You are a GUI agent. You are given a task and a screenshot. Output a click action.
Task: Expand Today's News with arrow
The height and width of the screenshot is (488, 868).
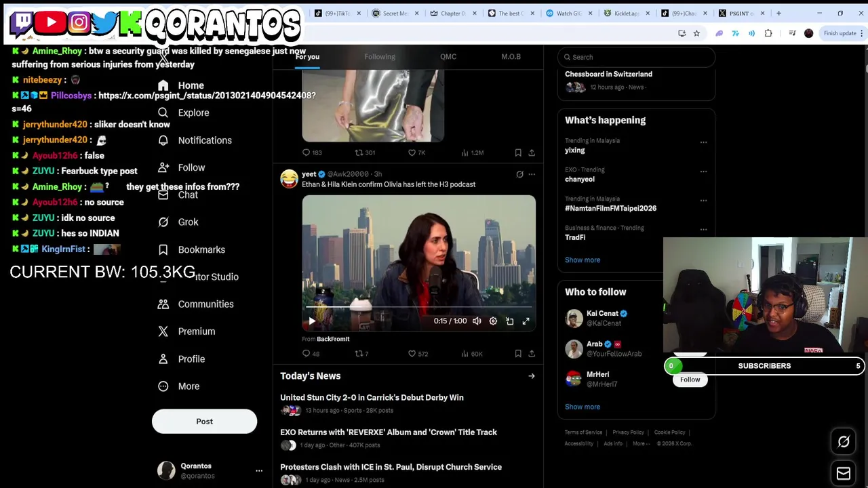(x=532, y=376)
